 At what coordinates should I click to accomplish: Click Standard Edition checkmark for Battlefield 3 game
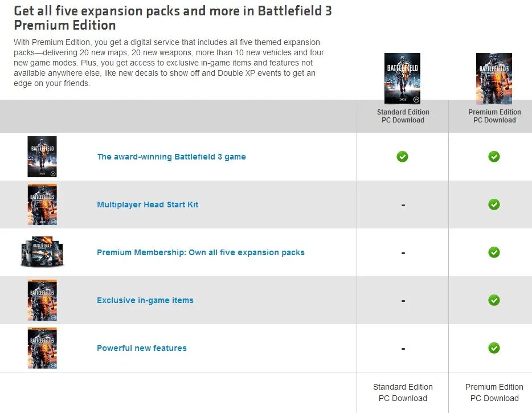pos(403,157)
